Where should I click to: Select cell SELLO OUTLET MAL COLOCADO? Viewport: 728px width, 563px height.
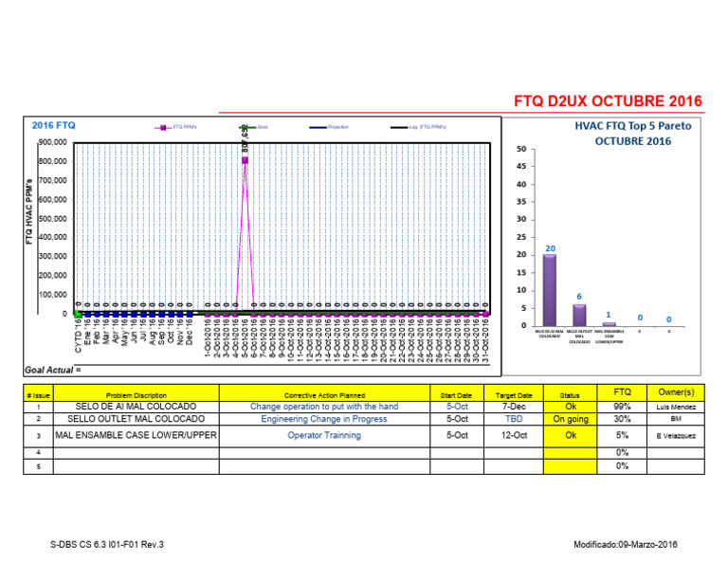pos(136,419)
